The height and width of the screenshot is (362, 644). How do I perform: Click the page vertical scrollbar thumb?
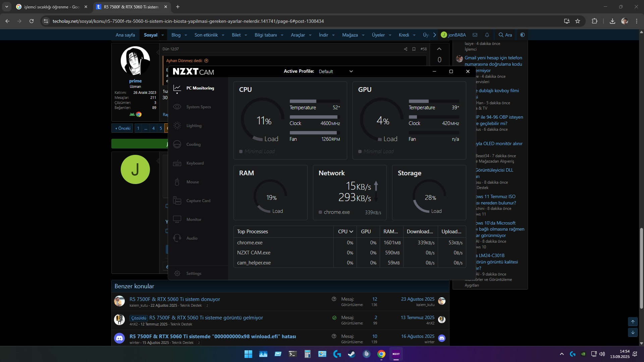(641, 268)
